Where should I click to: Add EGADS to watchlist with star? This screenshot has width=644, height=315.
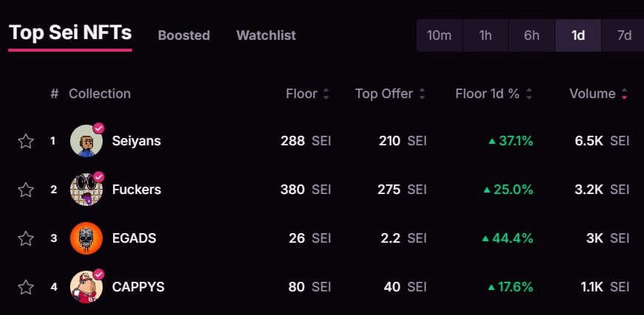tap(25, 238)
